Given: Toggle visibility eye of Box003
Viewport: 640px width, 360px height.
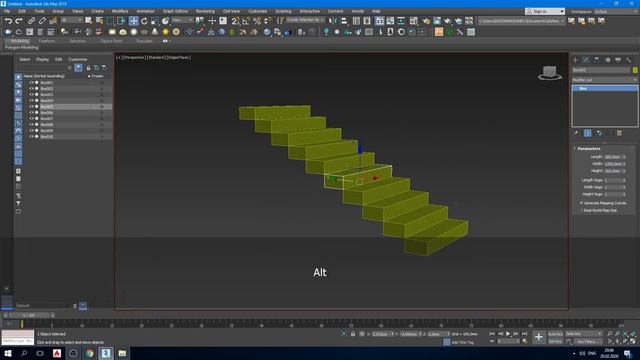Looking at the screenshot, I should (x=31, y=94).
